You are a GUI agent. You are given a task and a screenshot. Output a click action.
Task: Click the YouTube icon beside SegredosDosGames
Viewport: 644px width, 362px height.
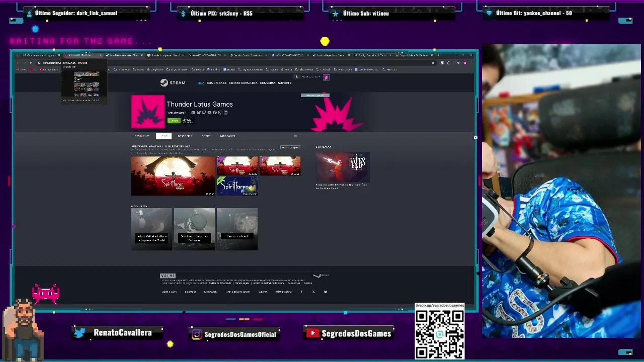pos(313,333)
